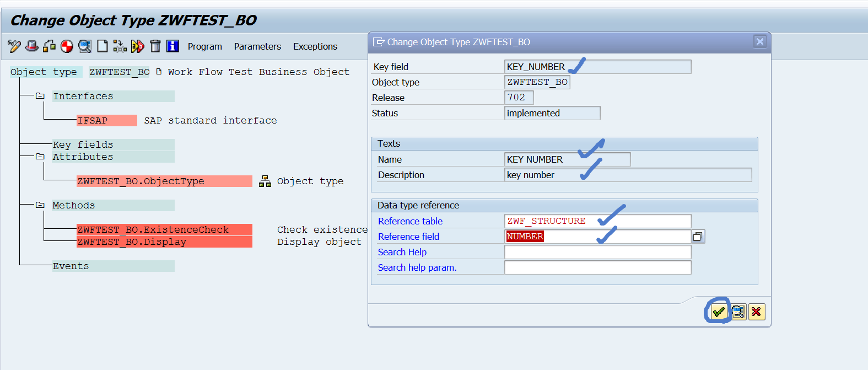Click the blue Information icon
The image size is (868, 370).
point(172,46)
